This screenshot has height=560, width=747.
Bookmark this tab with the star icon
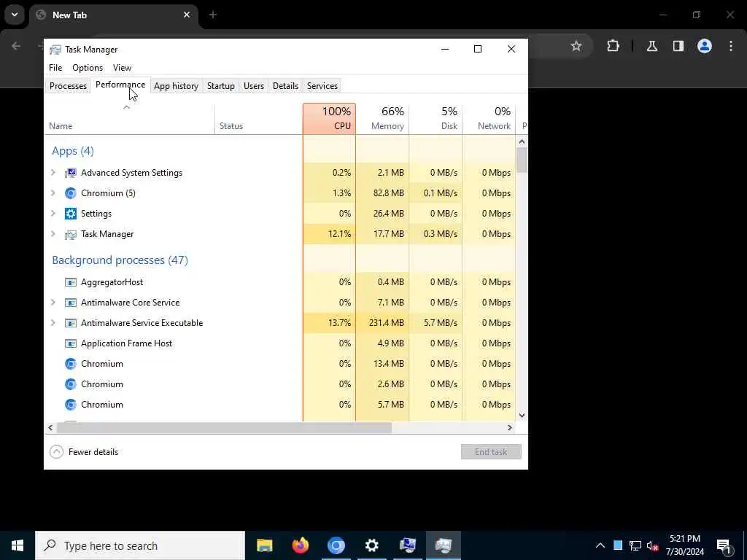[x=576, y=46]
